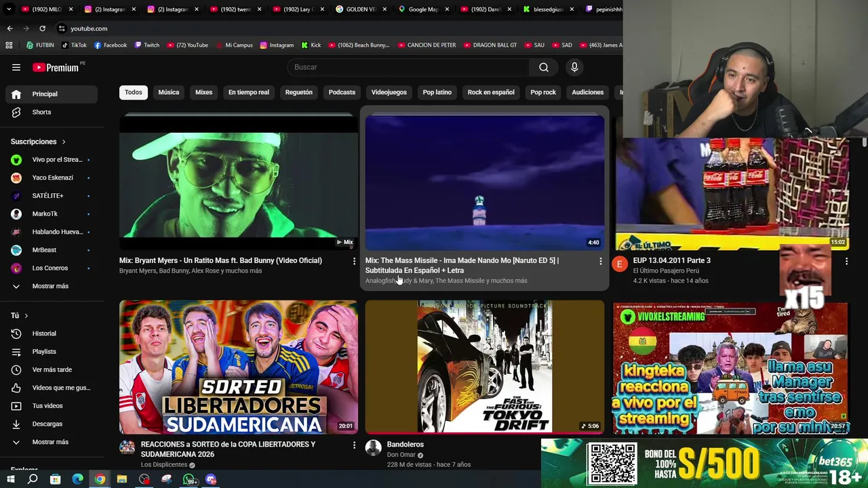Open MrBeast subscription channel
The image size is (868, 488).
pos(52,250)
